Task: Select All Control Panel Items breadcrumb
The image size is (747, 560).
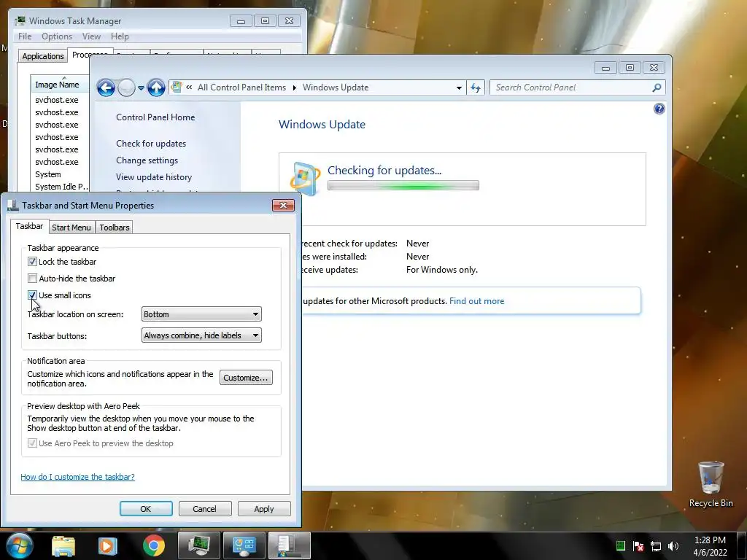Action: coord(241,87)
